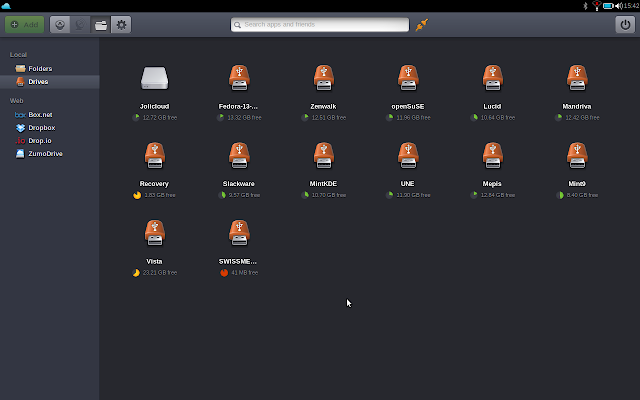Open the Zenwalk USB drive icon
Image resolution: width=640 pixels, height=400 pixels.
322,78
